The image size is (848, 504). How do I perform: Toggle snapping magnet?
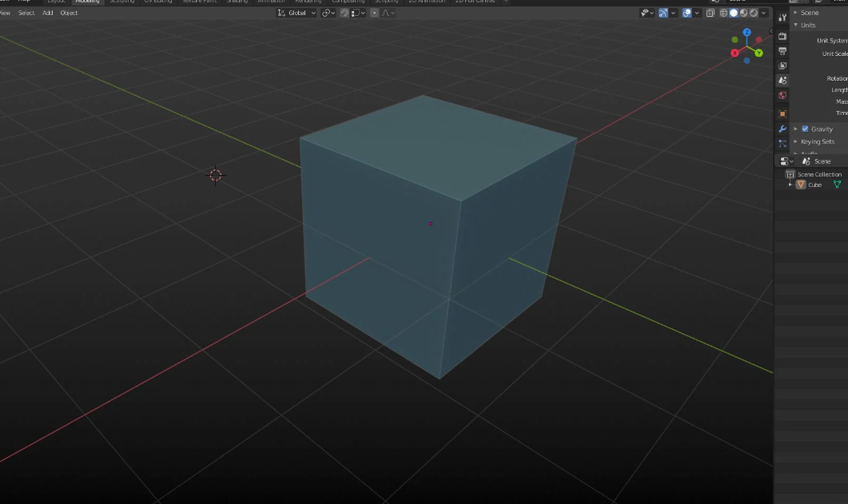pyautogui.click(x=344, y=13)
